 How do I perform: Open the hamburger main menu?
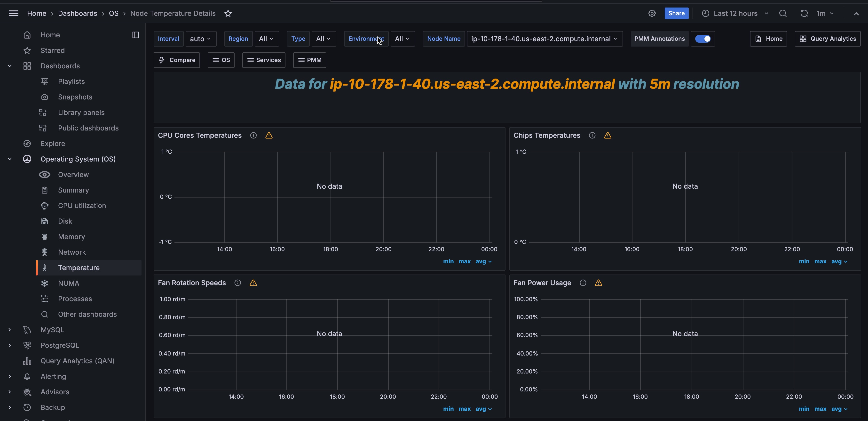14,14
